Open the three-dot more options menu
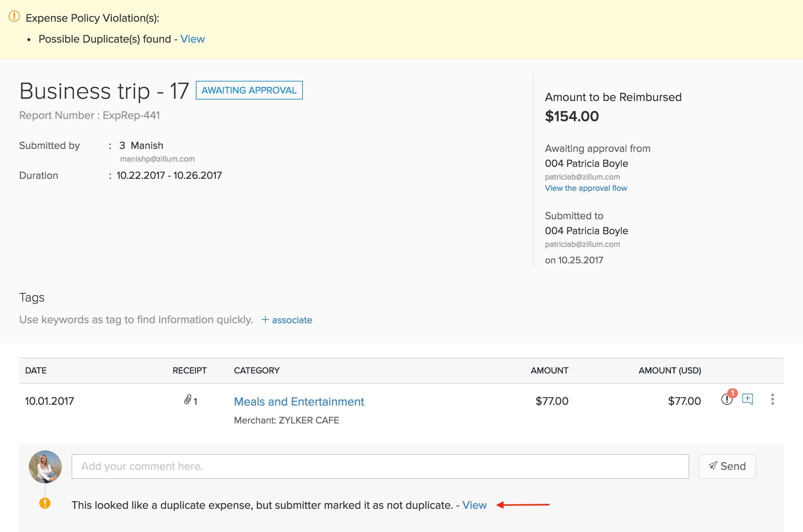 (772, 399)
